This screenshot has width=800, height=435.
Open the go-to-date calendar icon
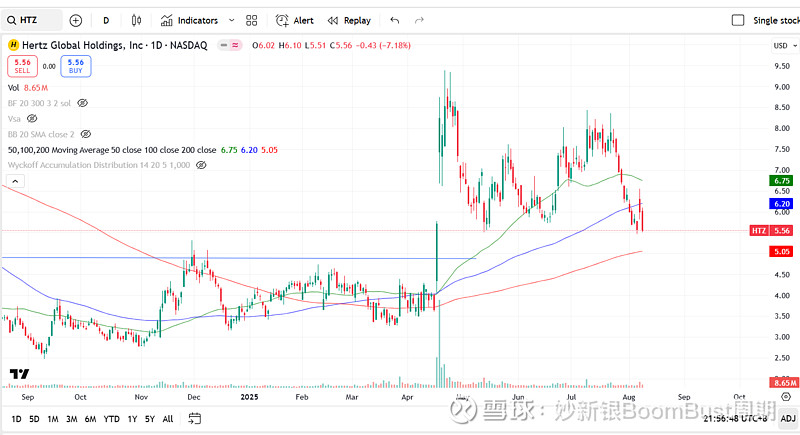tap(194, 419)
